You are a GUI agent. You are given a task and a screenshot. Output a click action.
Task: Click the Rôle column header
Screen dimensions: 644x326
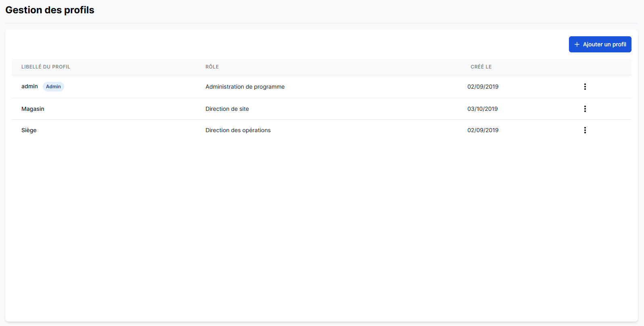(212, 67)
